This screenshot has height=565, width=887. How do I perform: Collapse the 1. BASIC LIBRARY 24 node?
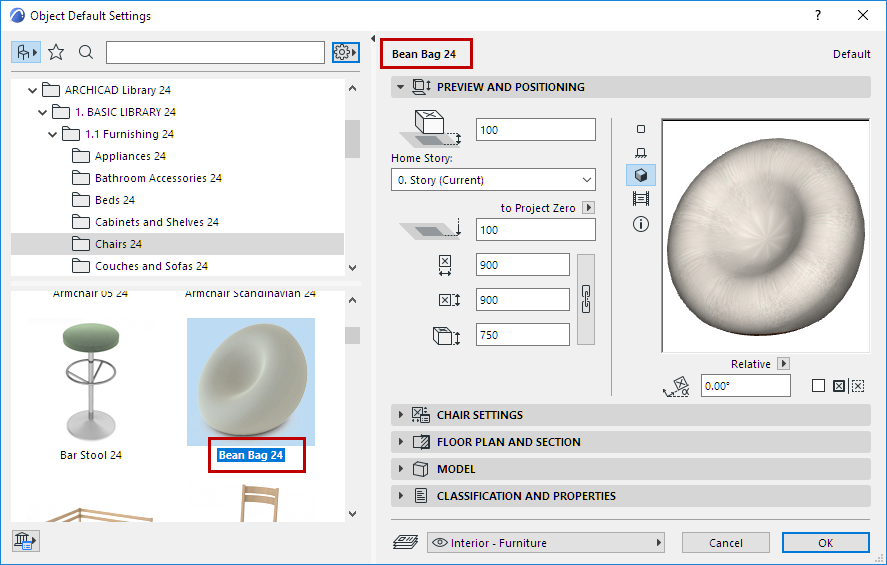point(42,112)
